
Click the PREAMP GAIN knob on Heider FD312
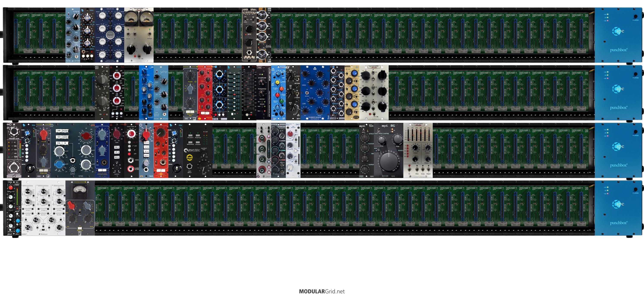[x=14, y=131]
